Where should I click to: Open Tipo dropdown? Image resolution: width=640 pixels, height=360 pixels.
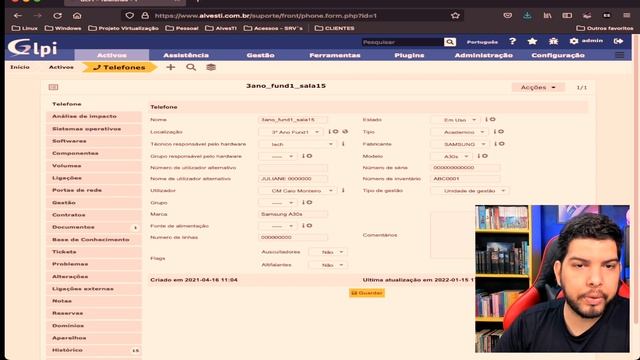[x=459, y=132]
